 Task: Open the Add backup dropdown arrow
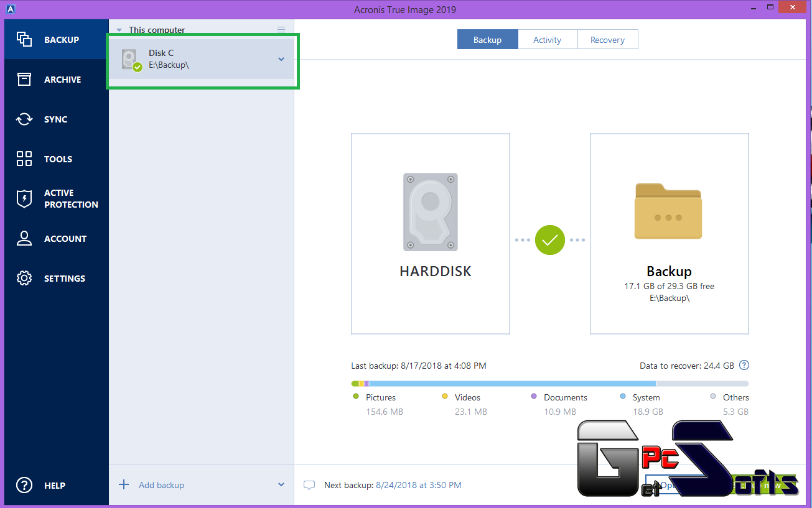point(281,485)
